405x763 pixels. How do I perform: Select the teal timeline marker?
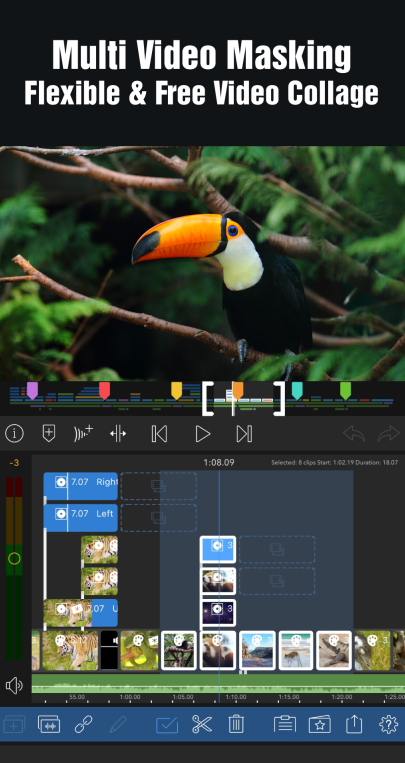point(297,390)
